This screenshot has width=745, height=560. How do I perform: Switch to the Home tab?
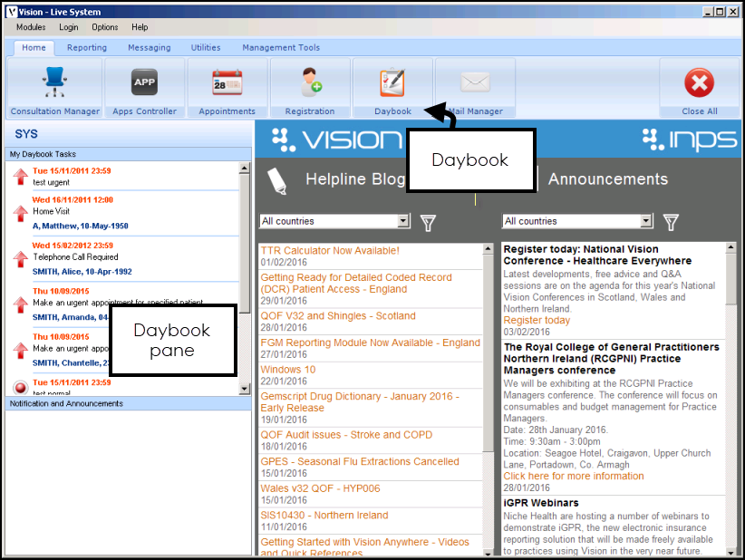point(34,47)
